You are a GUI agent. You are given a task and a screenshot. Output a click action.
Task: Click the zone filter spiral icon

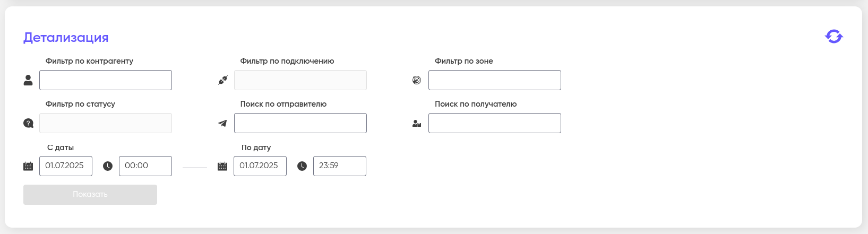click(417, 80)
